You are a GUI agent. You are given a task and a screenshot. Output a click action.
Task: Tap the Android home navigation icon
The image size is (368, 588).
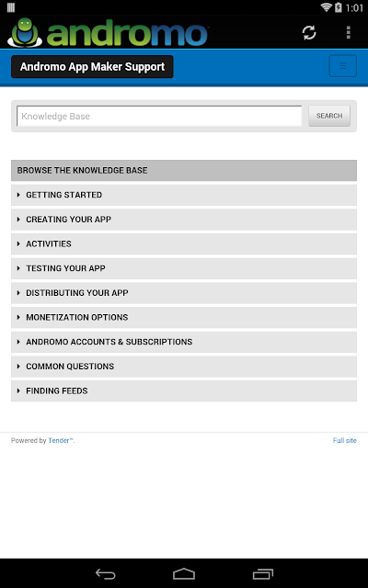184,573
